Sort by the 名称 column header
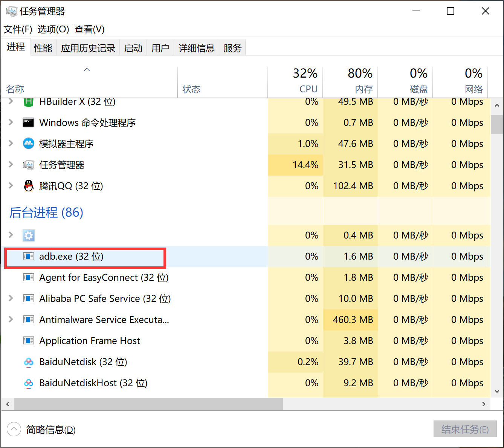The image size is (504, 448). coord(89,82)
